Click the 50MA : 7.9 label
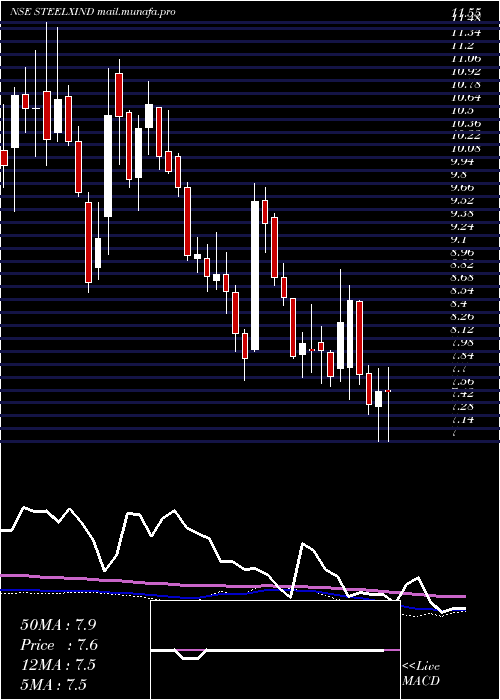This screenshot has height=700, width=500. click(x=58, y=625)
